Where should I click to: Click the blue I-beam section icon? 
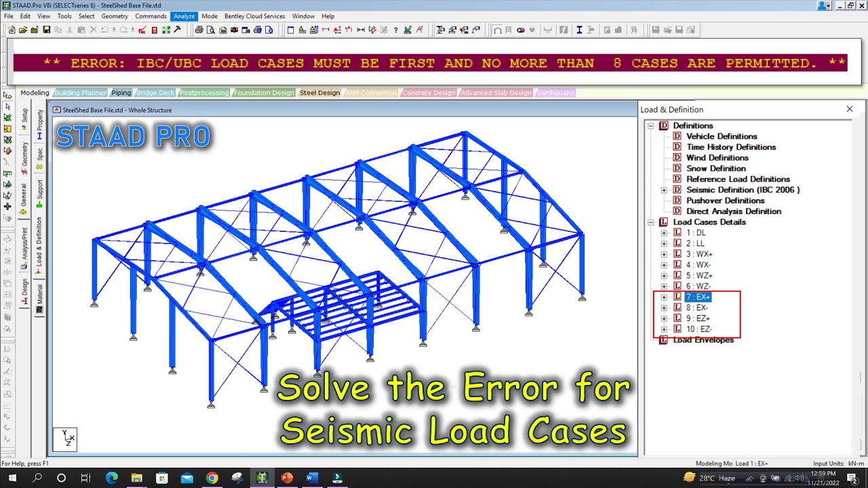[579, 30]
